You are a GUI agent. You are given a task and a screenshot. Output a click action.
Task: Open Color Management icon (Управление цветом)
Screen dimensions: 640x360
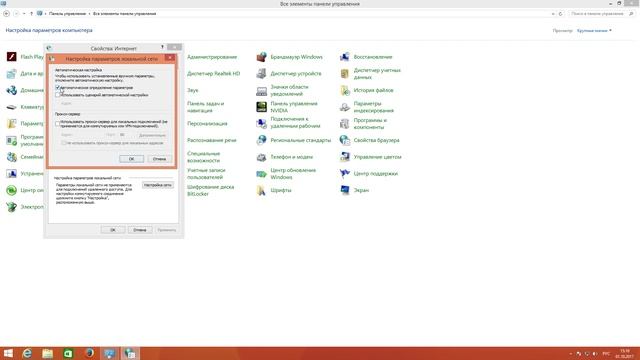(x=344, y=157)
